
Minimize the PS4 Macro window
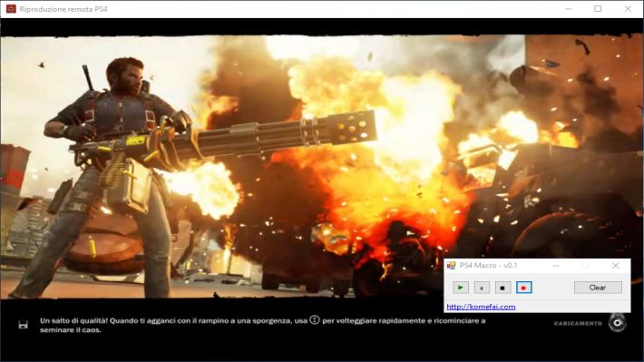coord(556,266)
